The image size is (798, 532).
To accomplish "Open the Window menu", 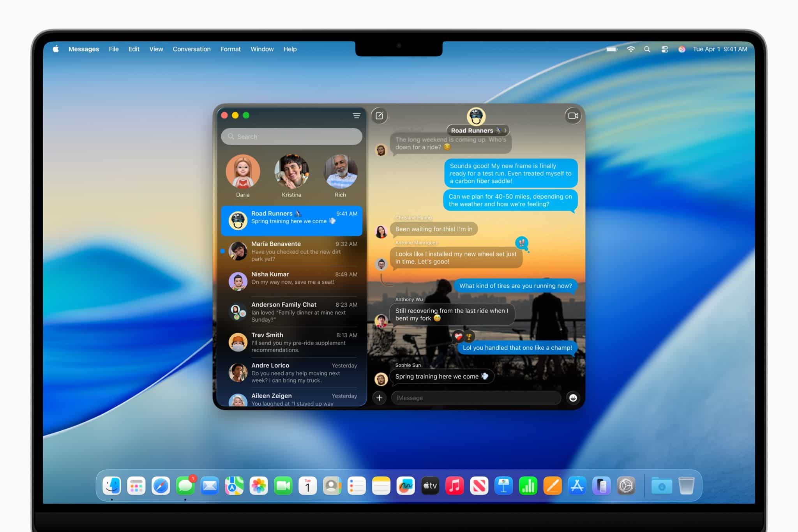I will click(x=262, y=49).
